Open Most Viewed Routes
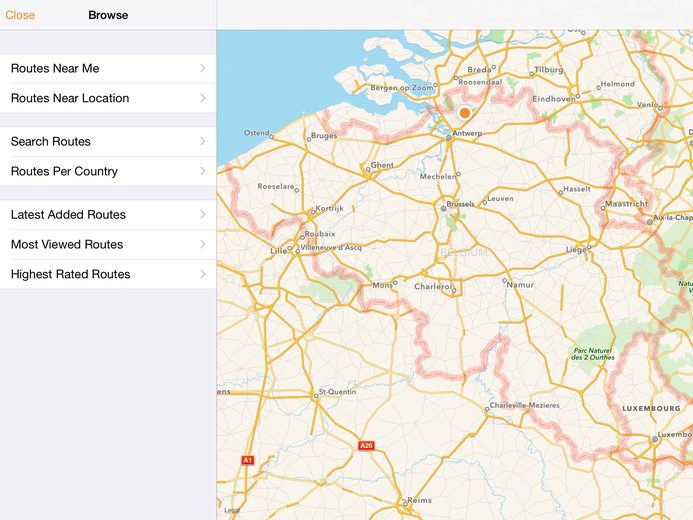The width and height of the screenshot is (693, 520). tap(108, 244)
